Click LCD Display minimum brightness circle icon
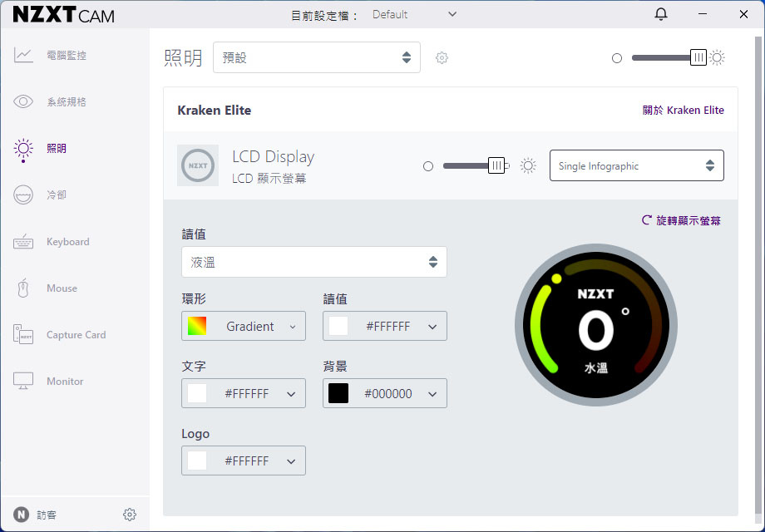The image size is (765, 532). pos(428,166)
